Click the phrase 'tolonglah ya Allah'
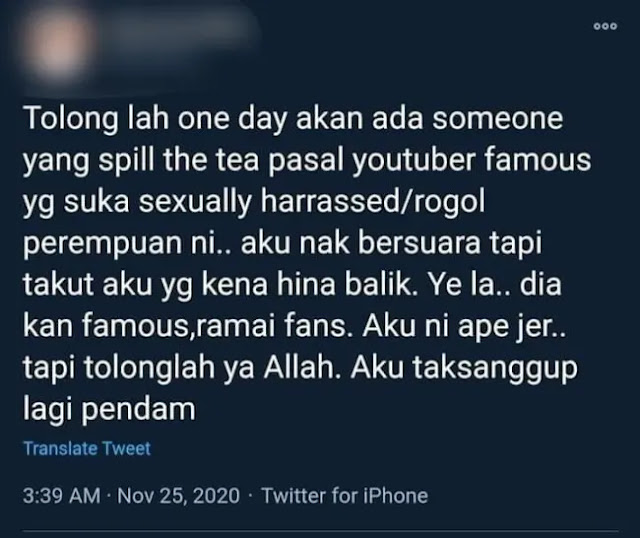This screenshot has width=640, height=538. [212, 368]
